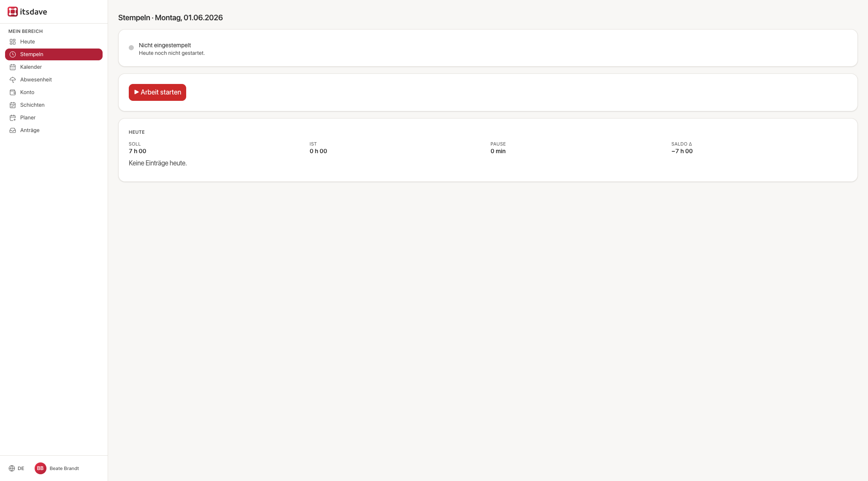
Task: Click the Nicht eingestempelt status text
Action: coord(165,45)
